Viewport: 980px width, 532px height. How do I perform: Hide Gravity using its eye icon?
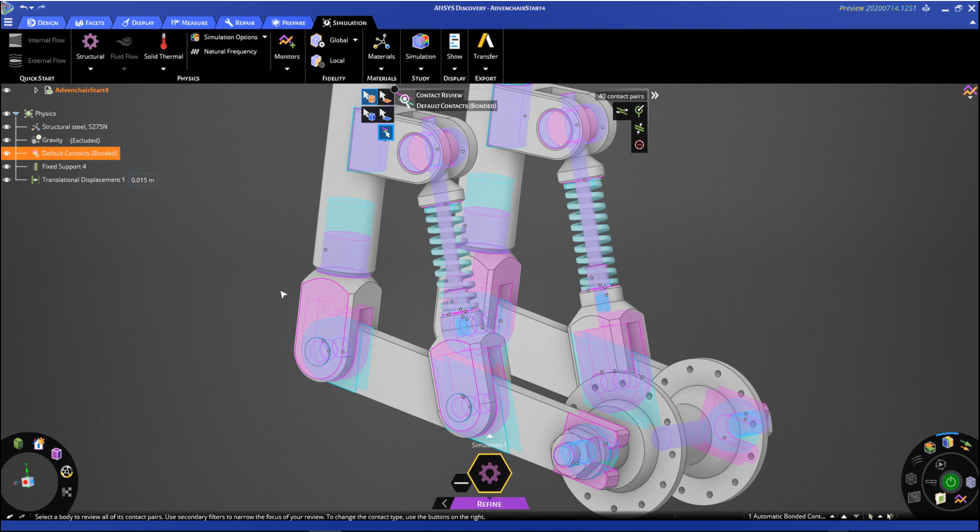pyautogui.click(x=7, y=140)
